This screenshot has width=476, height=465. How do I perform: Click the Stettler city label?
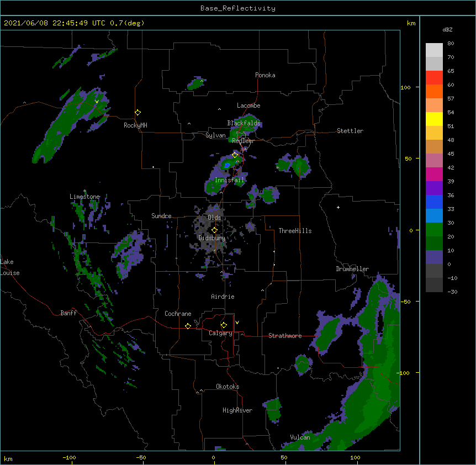[350, 131]
